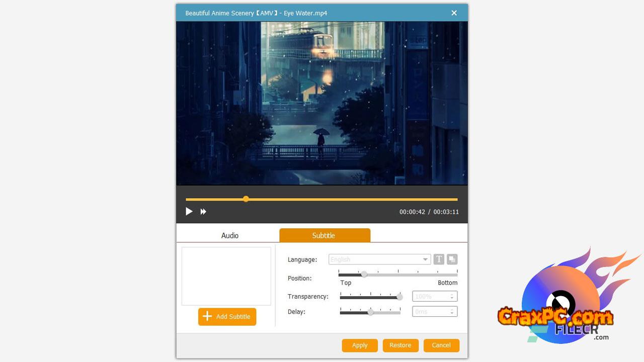Click the fast forward icon
The width and height of the screenshot is (644, 362).
(x=203, y=212)
